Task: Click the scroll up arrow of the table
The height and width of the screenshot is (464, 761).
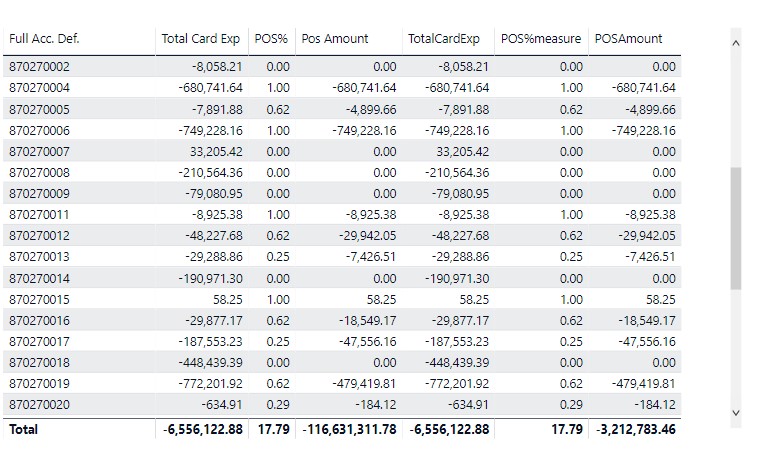Action: click(736, 43)
